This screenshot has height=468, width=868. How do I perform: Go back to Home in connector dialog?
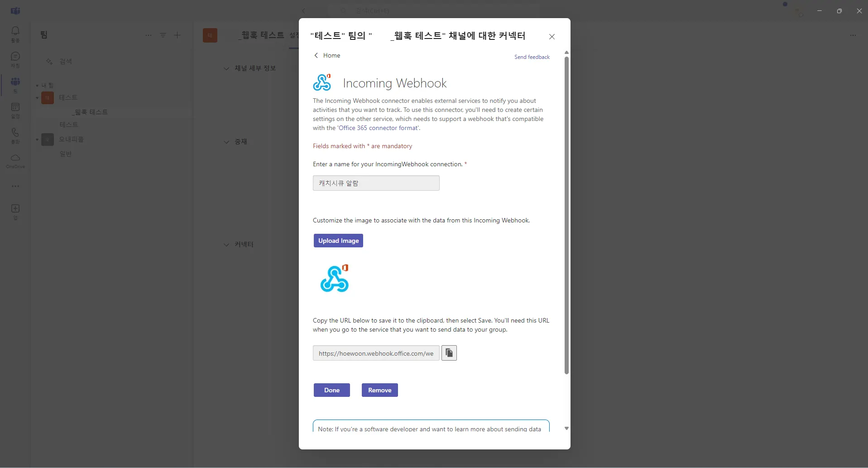pyautogui.click(x=327, y=55)
